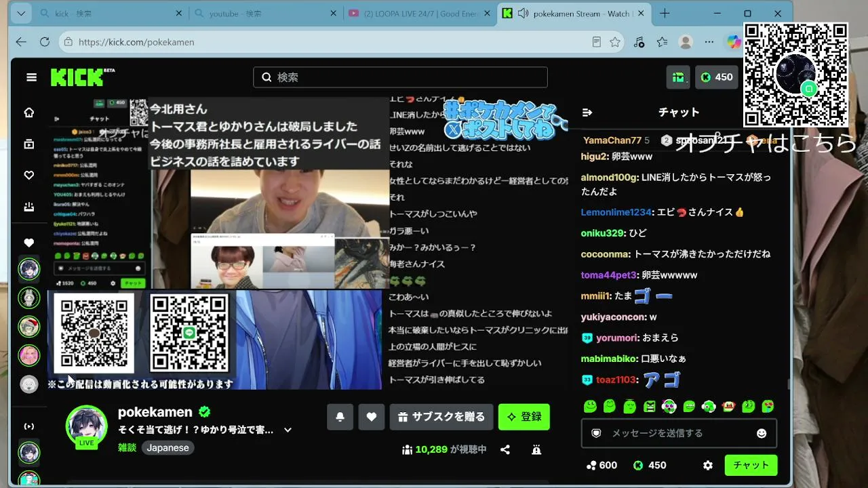868x488 pixels.
Task: Open the pink channel avatar in sidebar
Action: pyautogui.click(x=29, y=355)
